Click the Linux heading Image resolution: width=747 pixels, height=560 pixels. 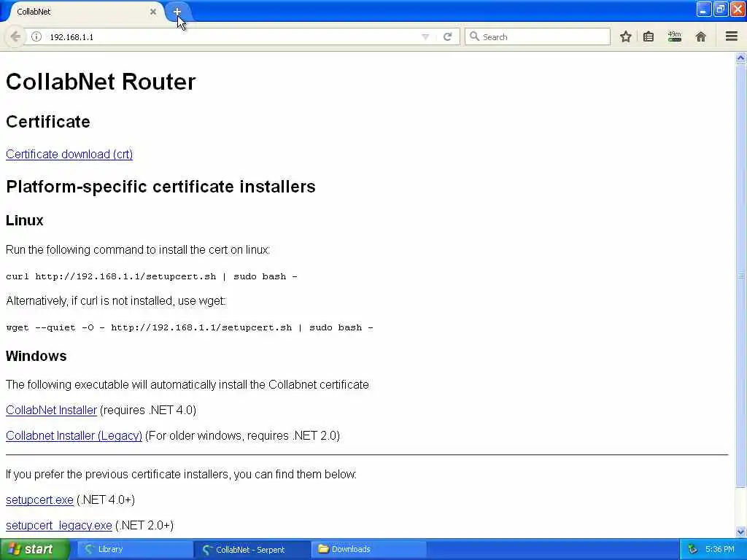(24, 220)
